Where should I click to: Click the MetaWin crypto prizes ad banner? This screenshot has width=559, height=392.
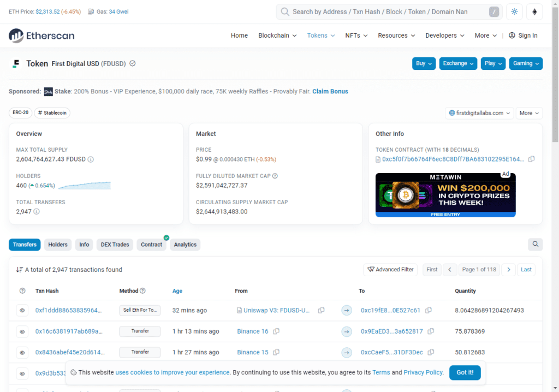[445, 195]
